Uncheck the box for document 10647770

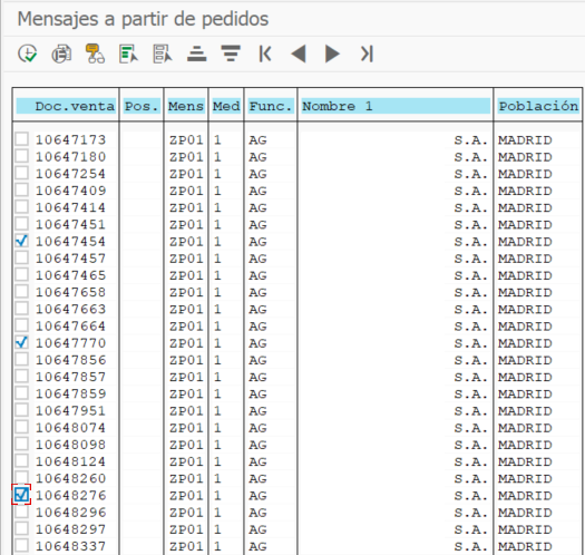click(22, 342)
